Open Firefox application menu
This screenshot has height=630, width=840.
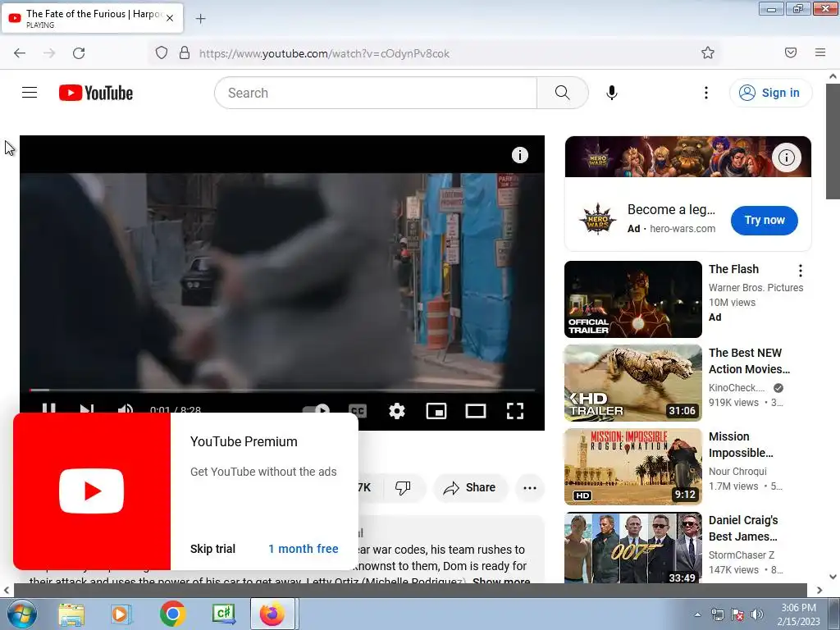click(820, 52)
